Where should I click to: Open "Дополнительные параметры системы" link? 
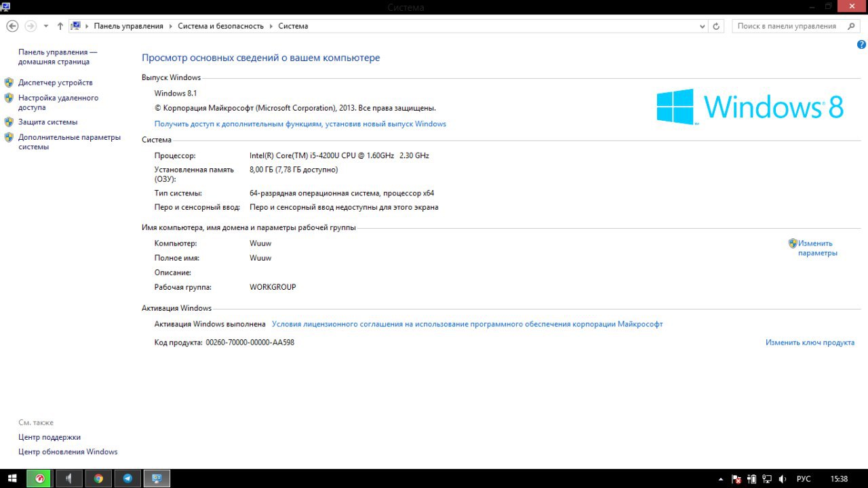[x=69, y=142]
